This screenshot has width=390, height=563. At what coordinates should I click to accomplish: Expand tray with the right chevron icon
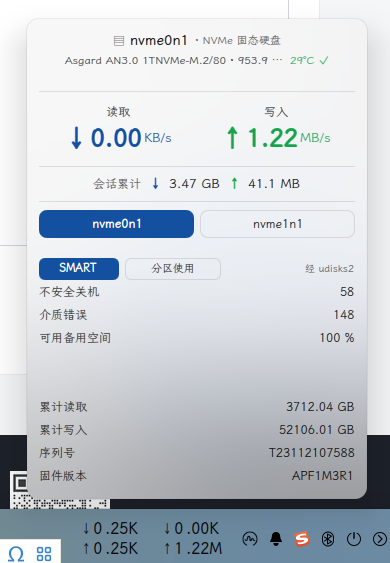380,539
